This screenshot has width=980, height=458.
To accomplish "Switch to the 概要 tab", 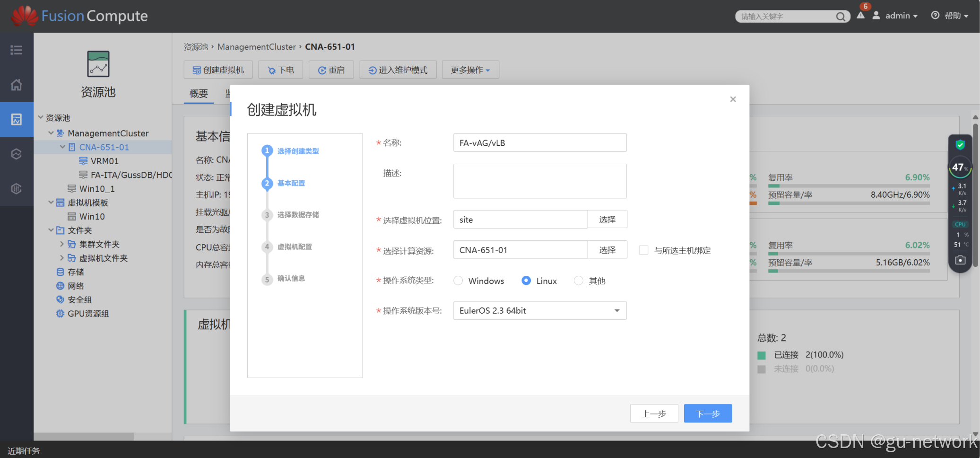I will coord(199,93).
